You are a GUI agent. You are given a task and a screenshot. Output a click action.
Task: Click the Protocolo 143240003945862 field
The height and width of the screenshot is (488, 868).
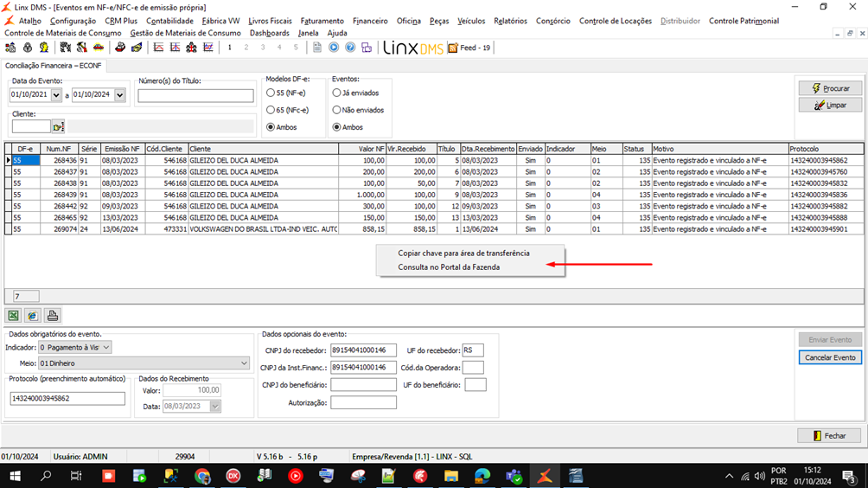coord(67,399)
